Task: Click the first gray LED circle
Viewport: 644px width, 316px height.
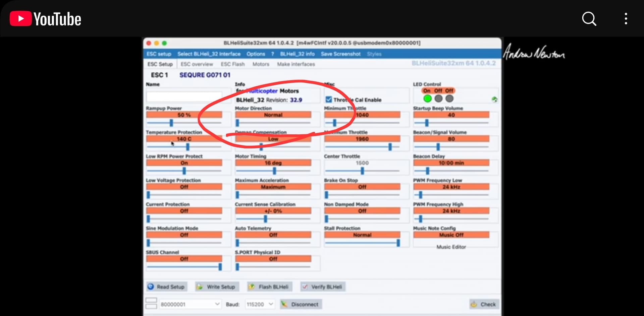Action: (438, 99)
